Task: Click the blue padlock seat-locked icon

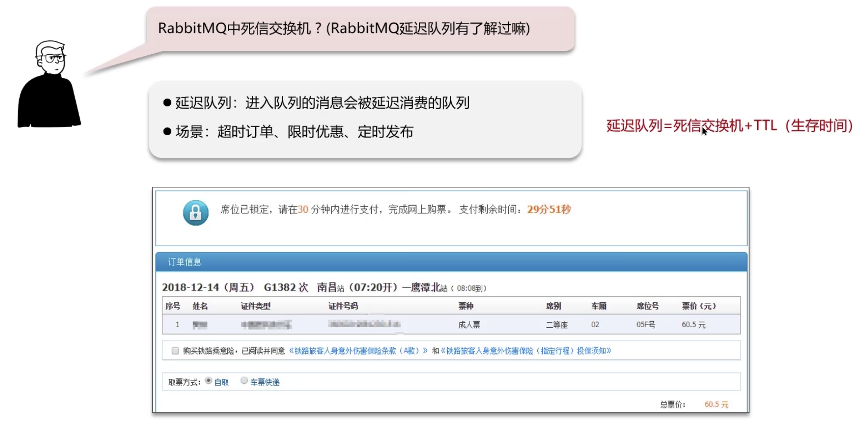Action: coord(195,212)
